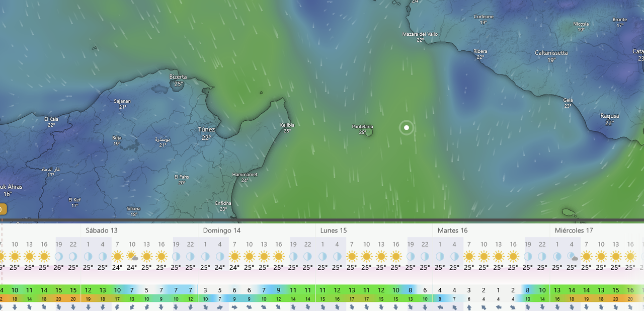644x311 pixels.
Task: Select sun icon at Martes 16, 16h
Action: tap(513, 256)
